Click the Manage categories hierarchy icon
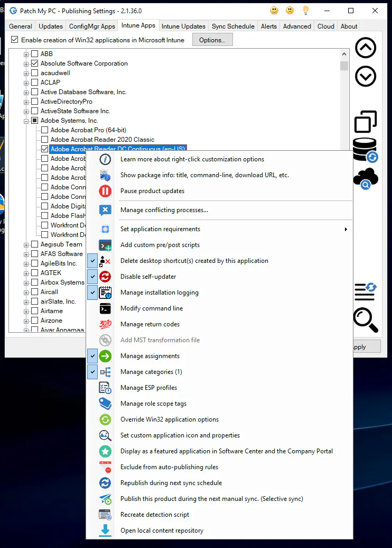This screenshot has width=392, height=548. [105, 372]
